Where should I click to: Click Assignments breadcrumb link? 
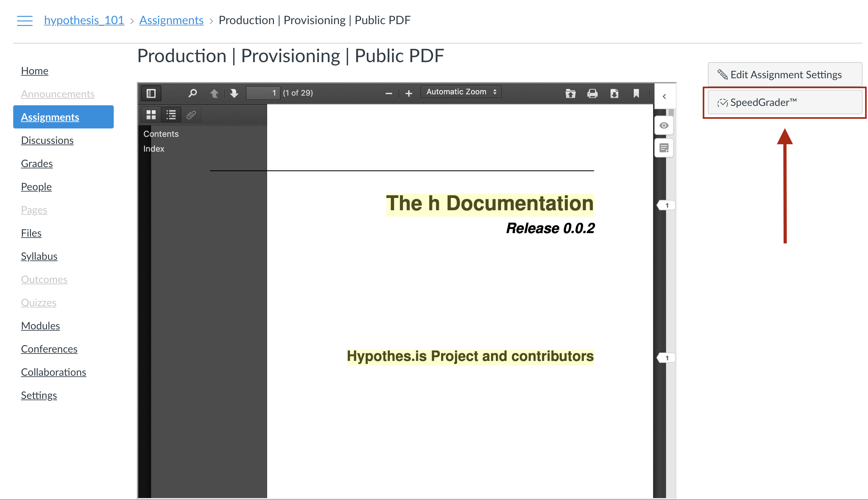(x=171, y=20)
